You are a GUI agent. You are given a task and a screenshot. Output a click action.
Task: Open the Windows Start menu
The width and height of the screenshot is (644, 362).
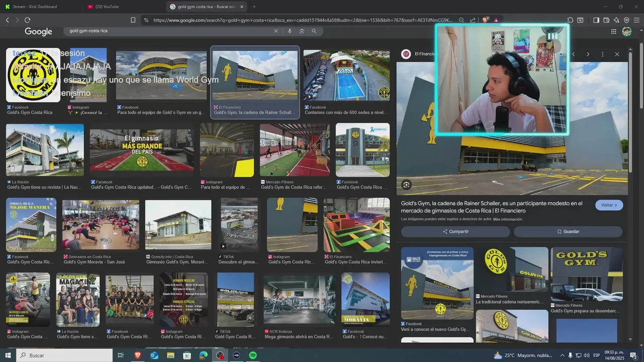8,355
